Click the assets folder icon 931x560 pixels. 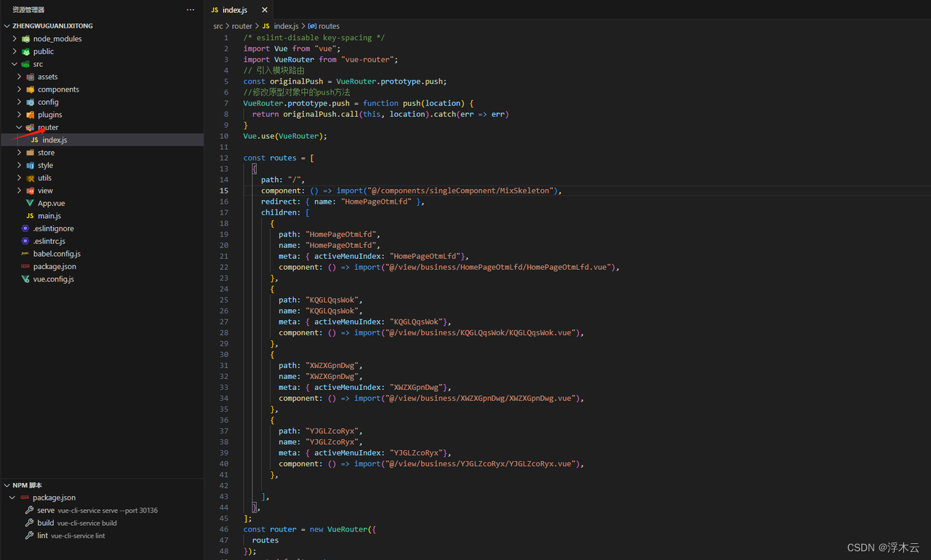pos(31,77)
